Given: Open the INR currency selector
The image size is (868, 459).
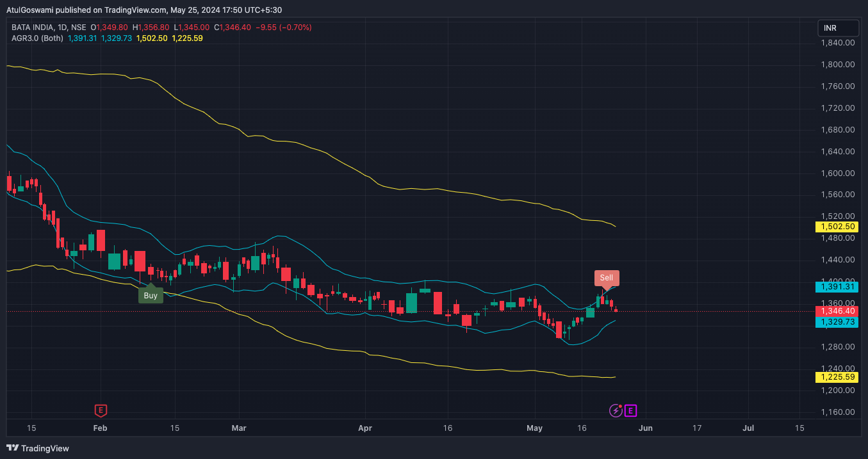Looking at the screenshot, I should pyautogui.click(x=839, y=28).
